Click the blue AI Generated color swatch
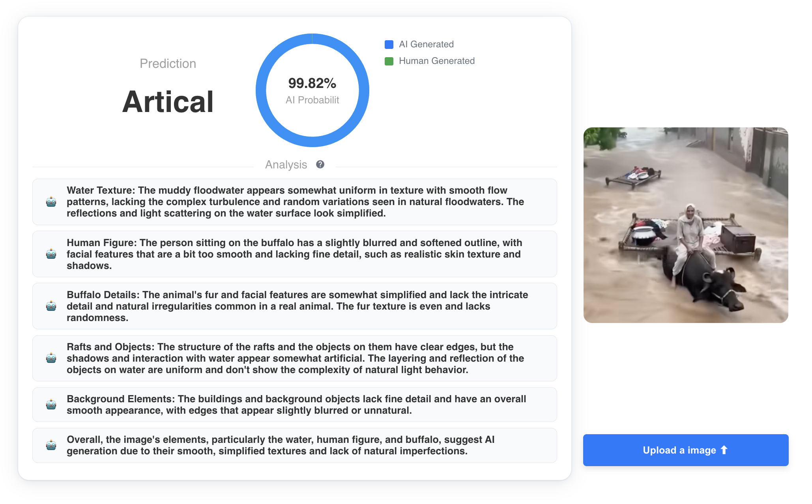The image size is (812, 504). point(389,44)
